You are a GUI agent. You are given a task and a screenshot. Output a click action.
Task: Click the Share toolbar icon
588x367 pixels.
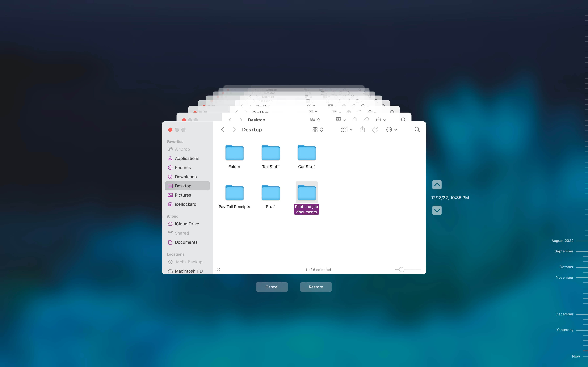[362, 130]
